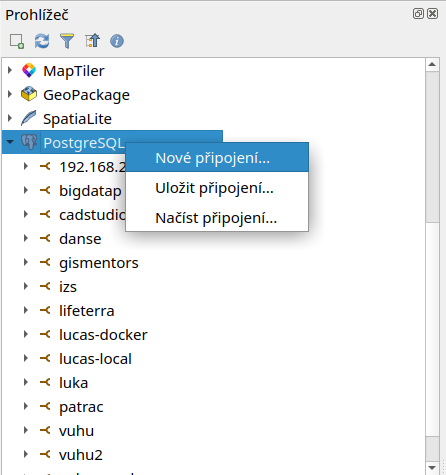Choose Nové připojení… from context menu
446x475 pixels.
click(217, 158)
